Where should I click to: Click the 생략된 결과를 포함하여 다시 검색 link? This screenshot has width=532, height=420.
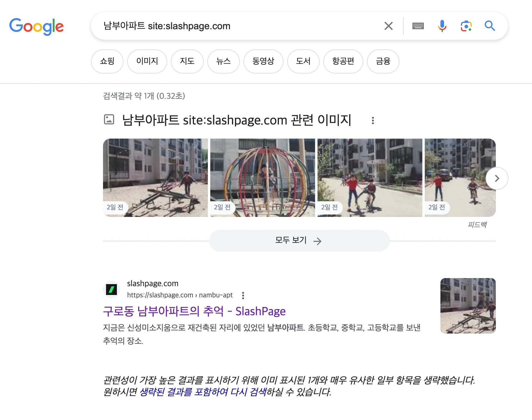tap(203, 392)
